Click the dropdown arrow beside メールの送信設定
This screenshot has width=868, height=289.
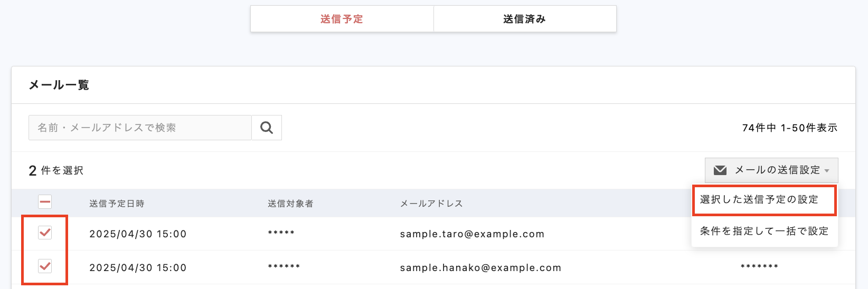[827, 171]
